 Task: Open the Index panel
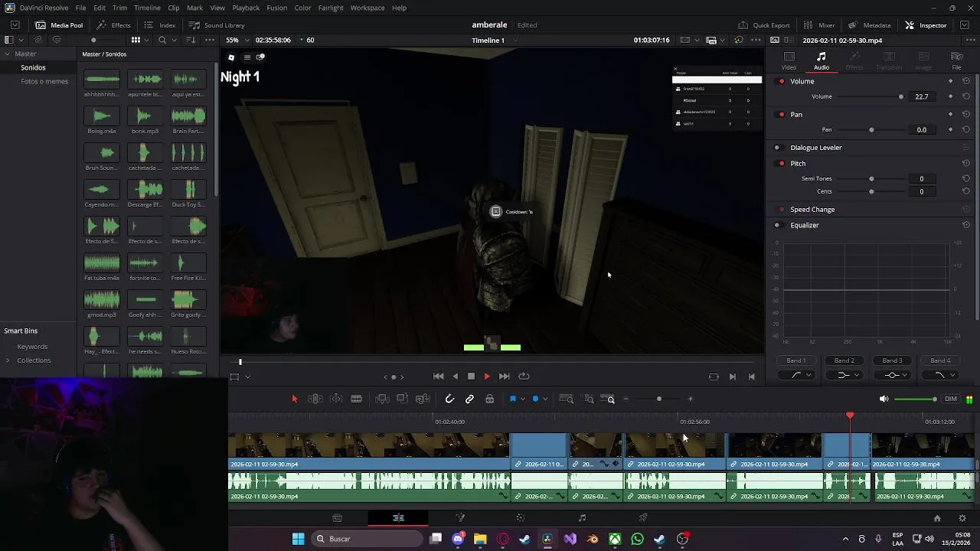(161, 25)
